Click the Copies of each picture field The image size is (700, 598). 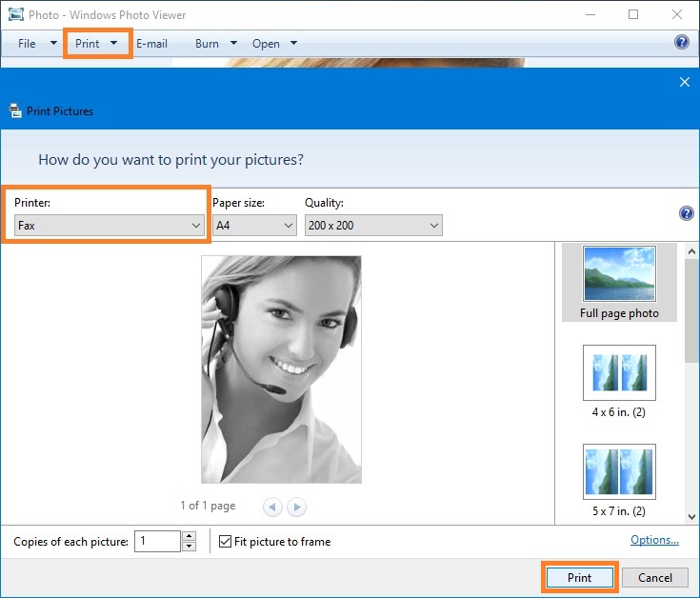(x=157, y=541)
